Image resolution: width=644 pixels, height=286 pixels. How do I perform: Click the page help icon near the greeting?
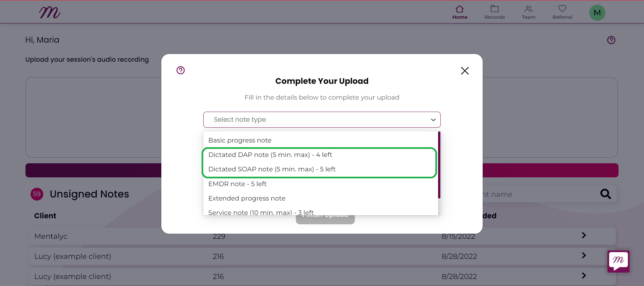pos(611,40)
